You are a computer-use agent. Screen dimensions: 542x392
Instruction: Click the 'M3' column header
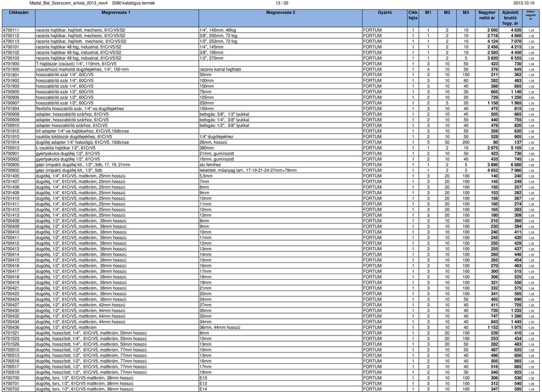click(466, 18)
